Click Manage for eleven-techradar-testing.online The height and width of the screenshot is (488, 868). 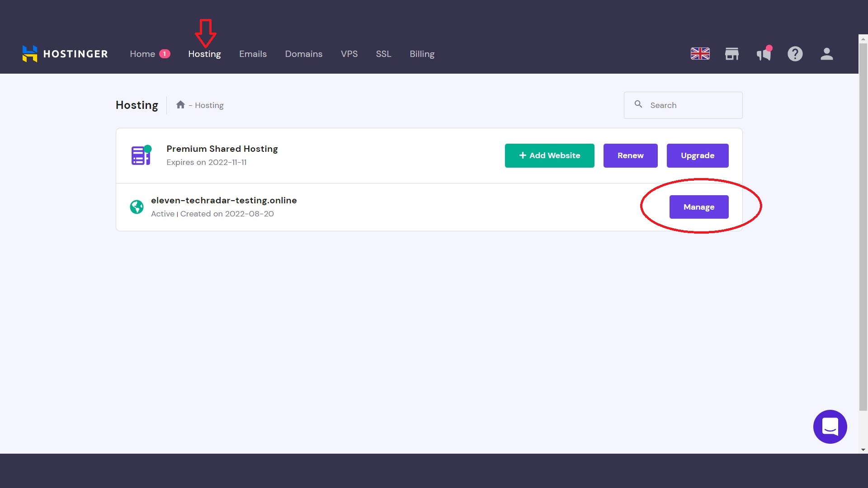699,207
